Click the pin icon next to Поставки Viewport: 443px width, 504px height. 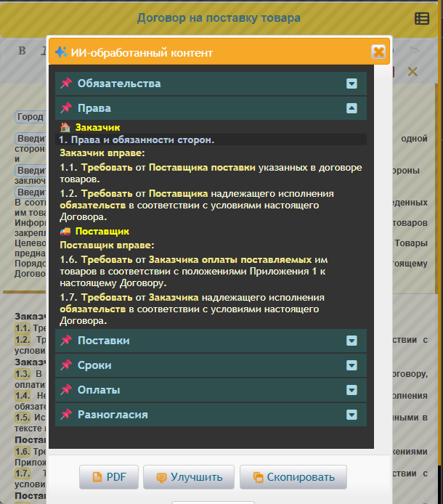point(66,340)
